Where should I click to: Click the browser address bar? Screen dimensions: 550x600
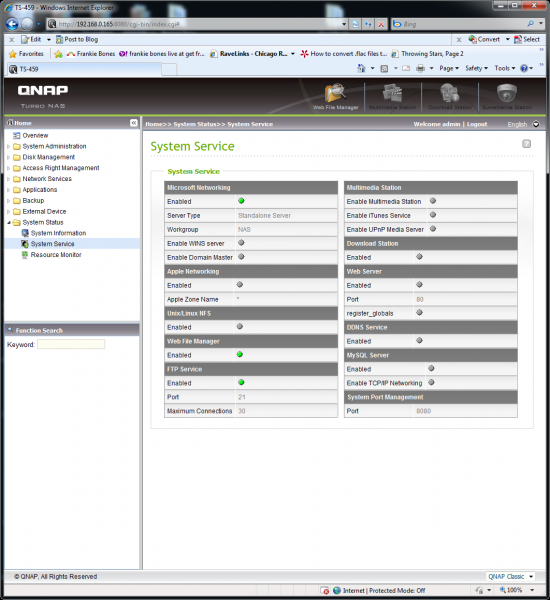[197, 24]
